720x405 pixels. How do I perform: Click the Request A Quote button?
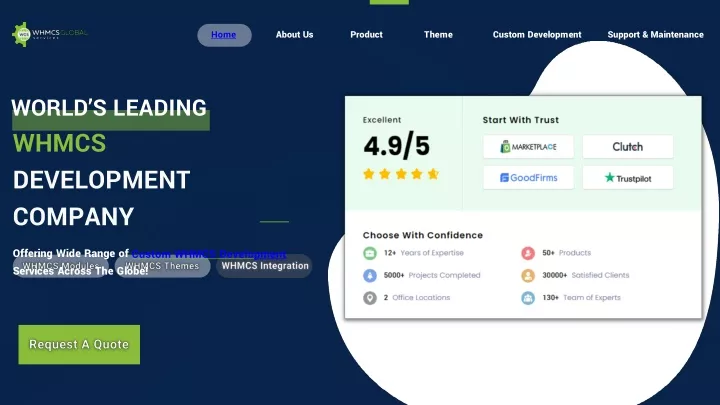tap(79, 344)
